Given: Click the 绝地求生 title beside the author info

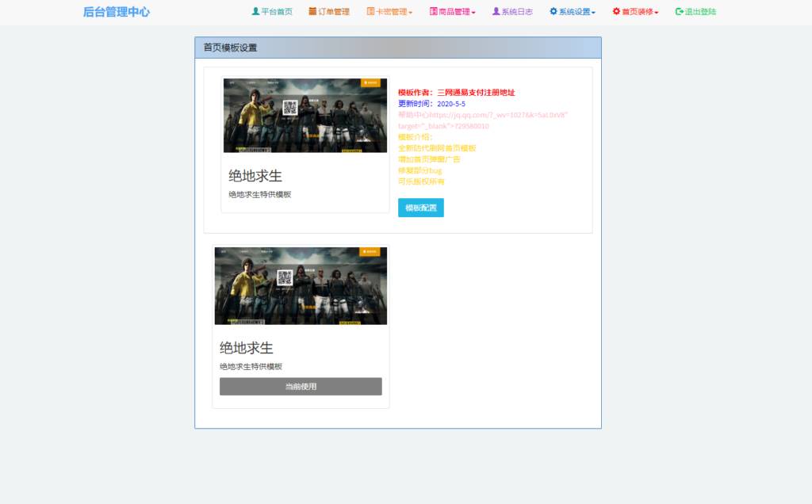Looking at the screenshot, I should (255, 176).
